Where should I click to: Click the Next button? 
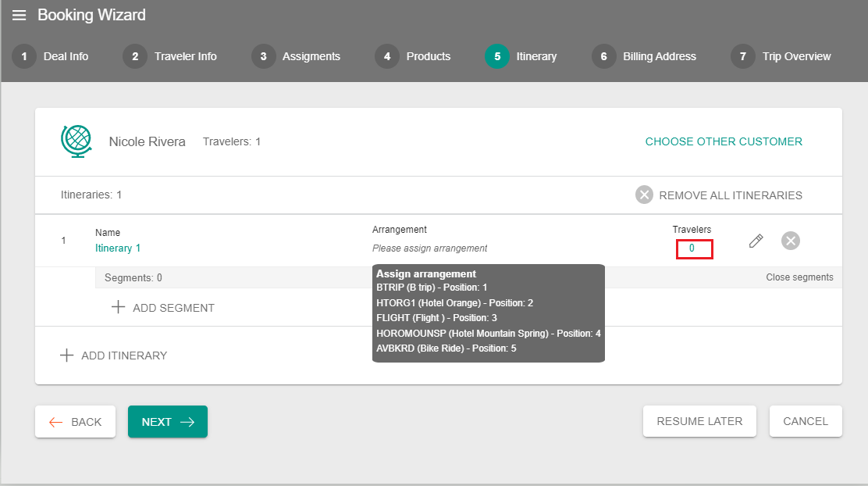pos(168,422)
